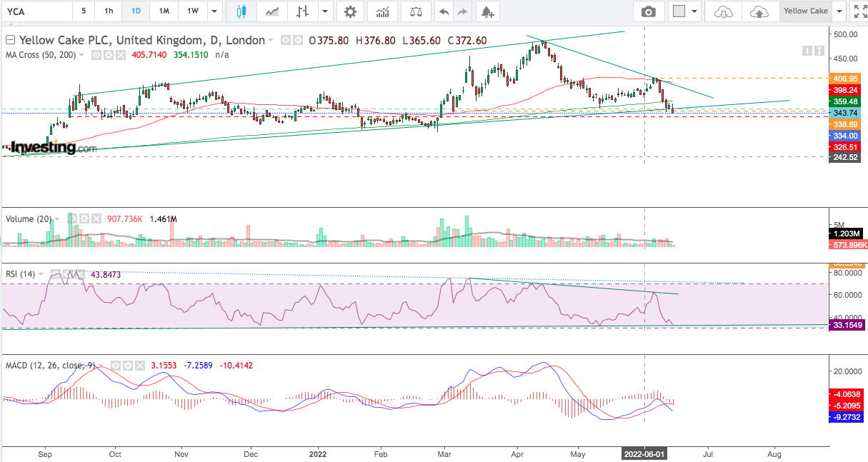The width and height of the screenshot is (868, 462).
Task: Take a chart snapshot with camera icon
Action: [649, 11]
